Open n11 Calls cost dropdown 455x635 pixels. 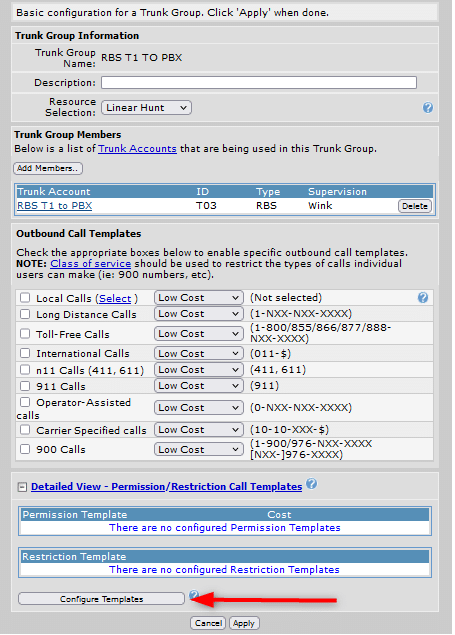click(x=198, y=370)
